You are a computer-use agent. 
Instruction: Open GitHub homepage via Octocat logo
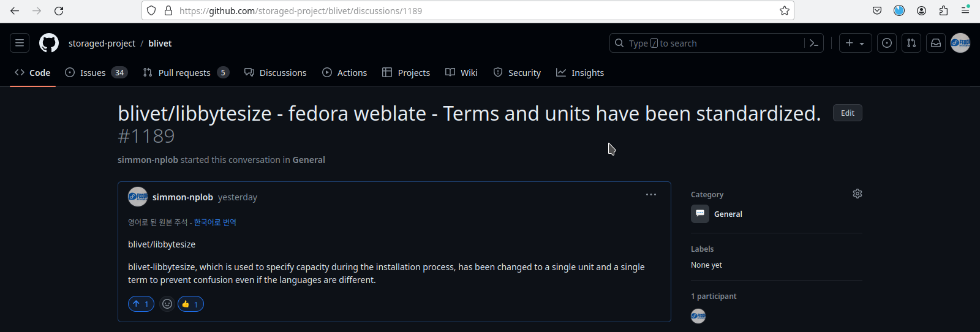click(x=49, y=43)
